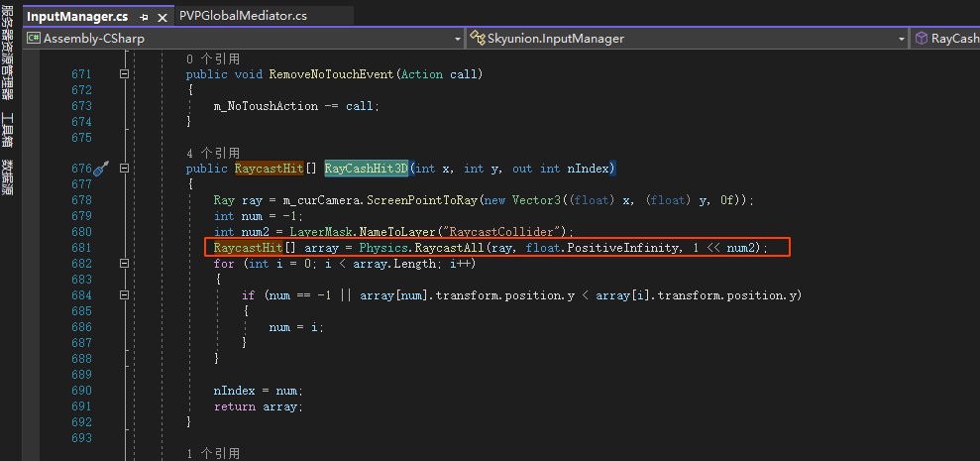
Task: Collapse the RayCashHit3D method block
Action: tap(125, 169)
